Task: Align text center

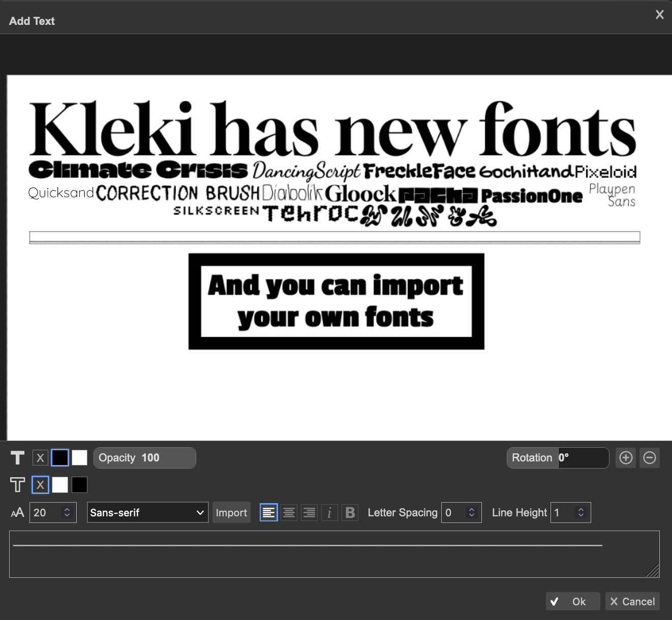Action: click(x=289, y=513)
